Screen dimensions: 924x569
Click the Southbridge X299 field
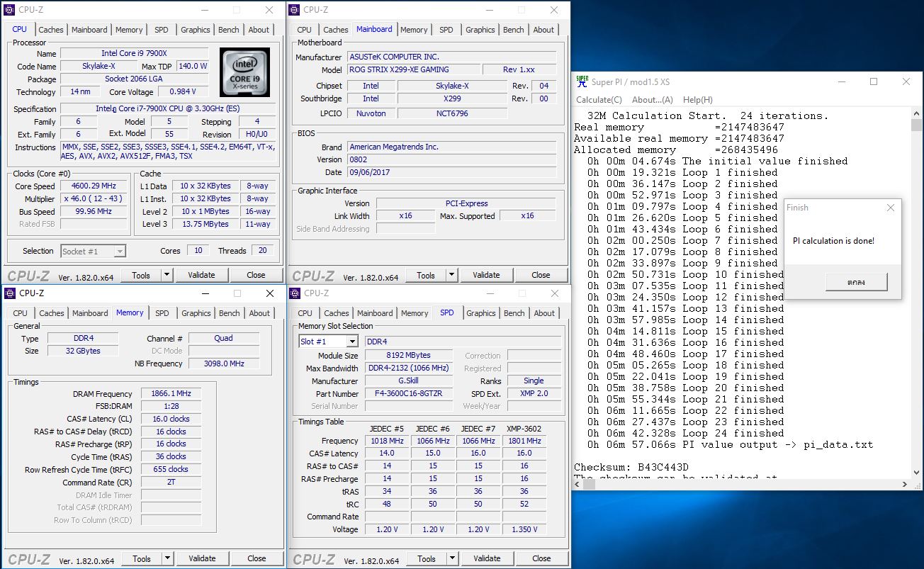pos(452,99)
